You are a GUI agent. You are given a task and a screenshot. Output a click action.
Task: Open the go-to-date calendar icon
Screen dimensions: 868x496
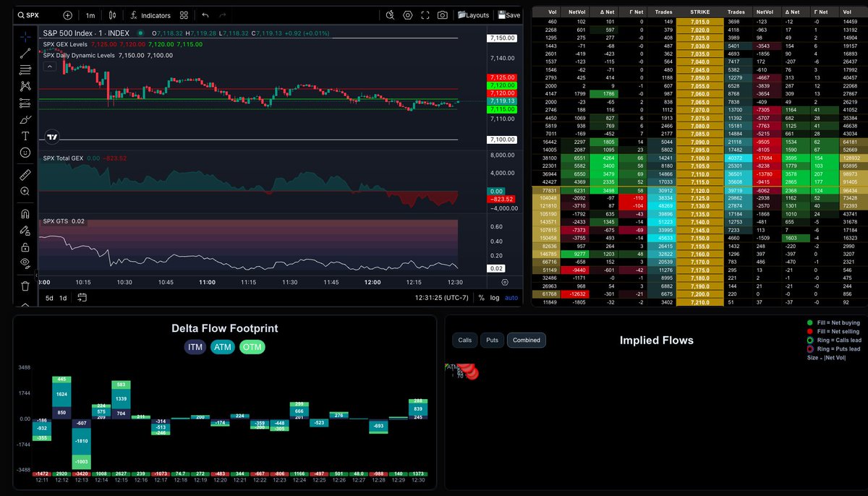point(82,297)
